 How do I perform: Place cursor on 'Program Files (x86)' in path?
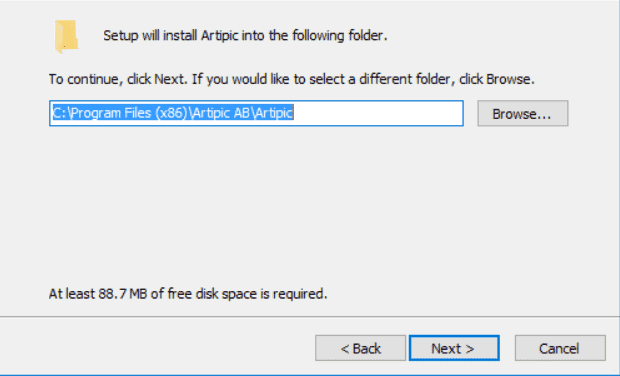pyautogui.click(x=129, y=113)
